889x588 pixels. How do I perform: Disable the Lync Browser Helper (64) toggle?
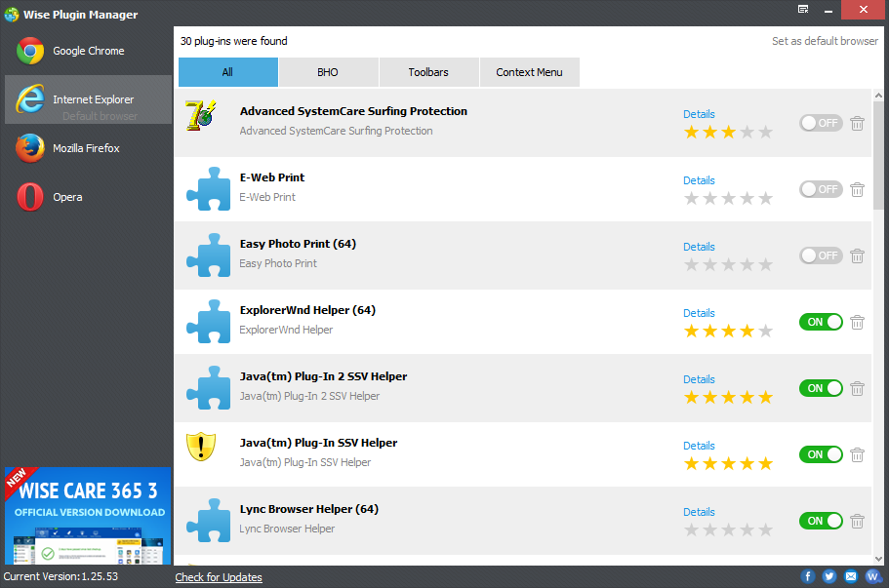[x=821, y=521]
